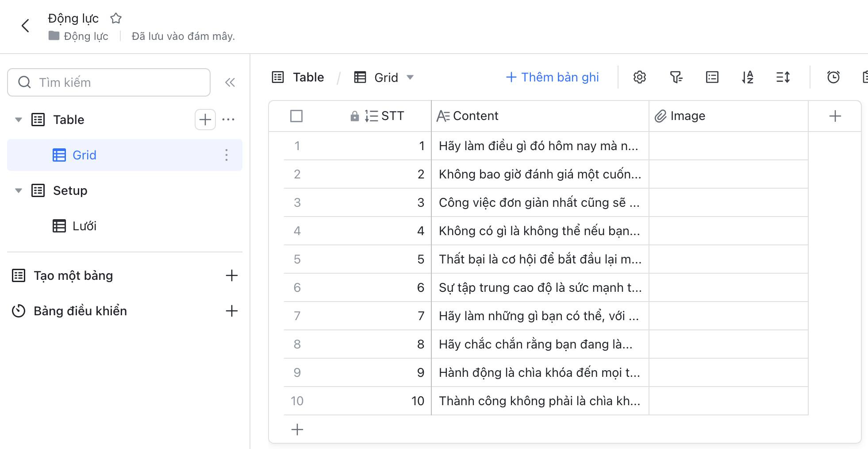Add a new column with header plus
This screenshot has width=868, height=449.
coord(835,116)
